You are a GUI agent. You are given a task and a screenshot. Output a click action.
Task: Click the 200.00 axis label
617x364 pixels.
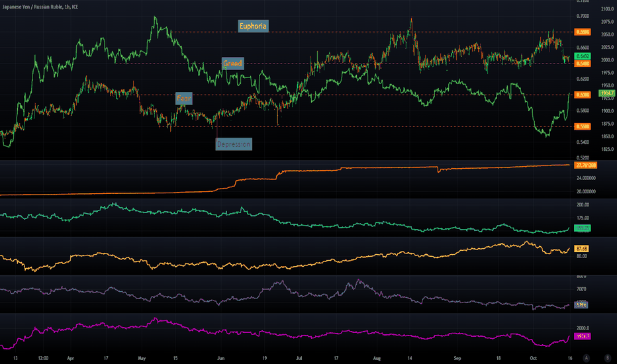583,205
